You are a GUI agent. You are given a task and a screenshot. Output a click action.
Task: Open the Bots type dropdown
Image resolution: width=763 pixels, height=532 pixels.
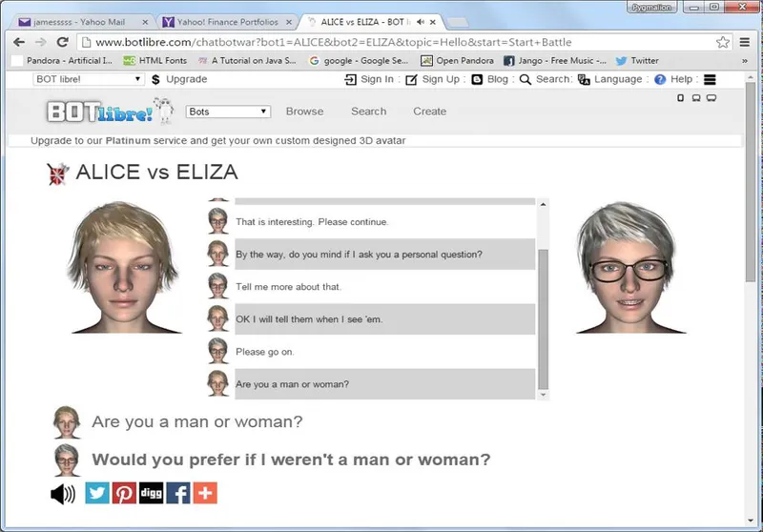[x=228, y=112]
